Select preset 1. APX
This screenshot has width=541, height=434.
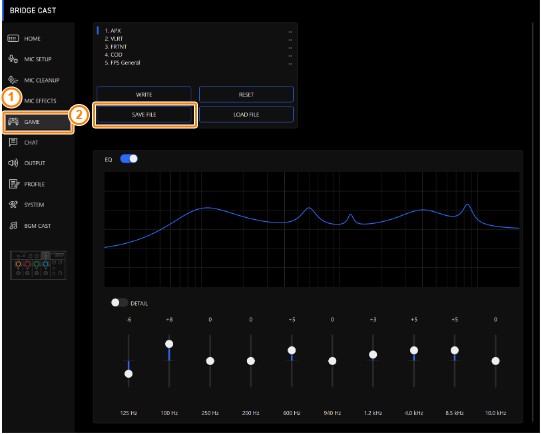coord(113,31)
